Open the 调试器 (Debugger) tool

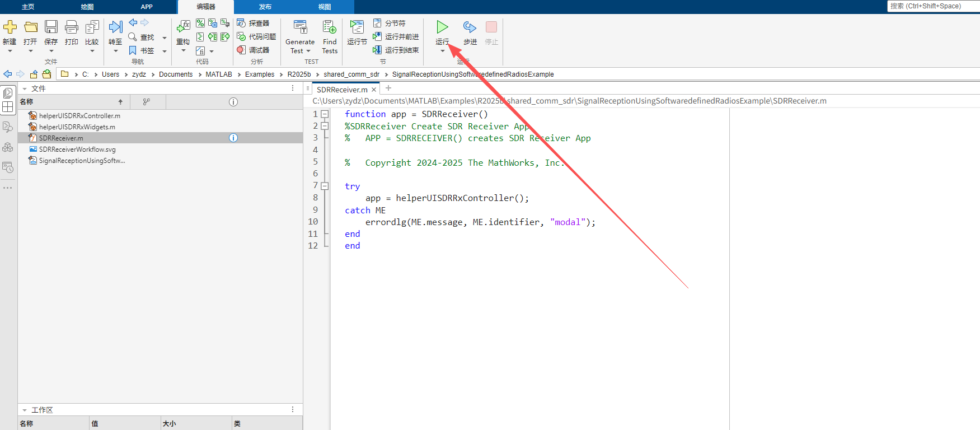(x=253, y=50)
